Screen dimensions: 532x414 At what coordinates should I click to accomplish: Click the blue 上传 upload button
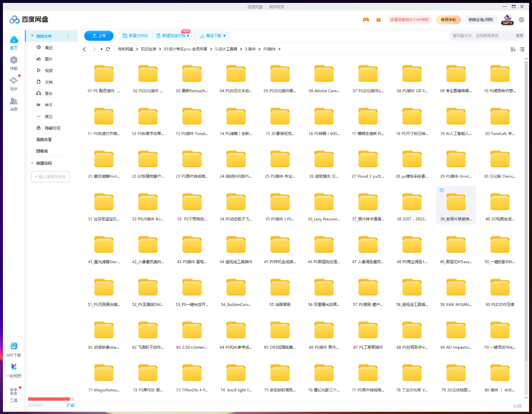[x=99, y=36]
